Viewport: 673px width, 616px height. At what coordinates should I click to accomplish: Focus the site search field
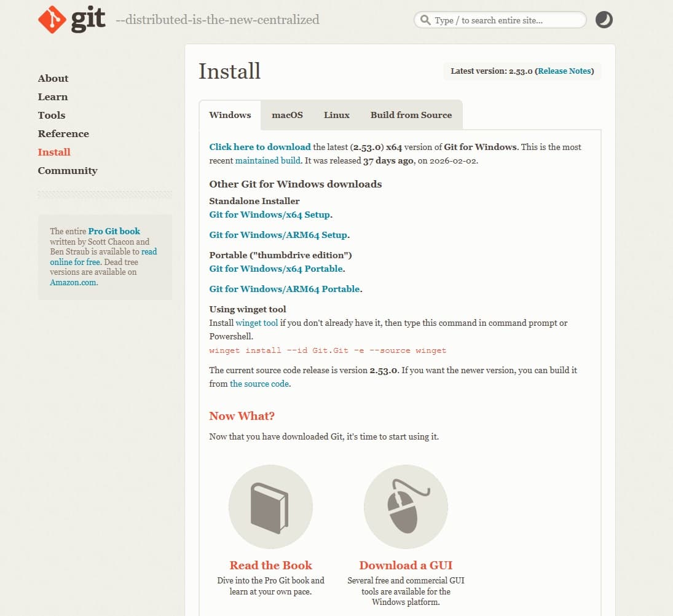(x=500, y=20)
